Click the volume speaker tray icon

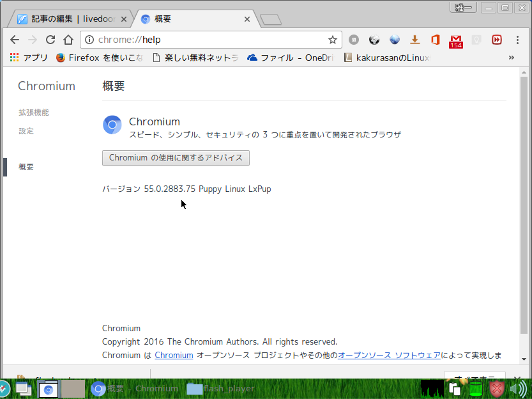[x=518, y=389]
